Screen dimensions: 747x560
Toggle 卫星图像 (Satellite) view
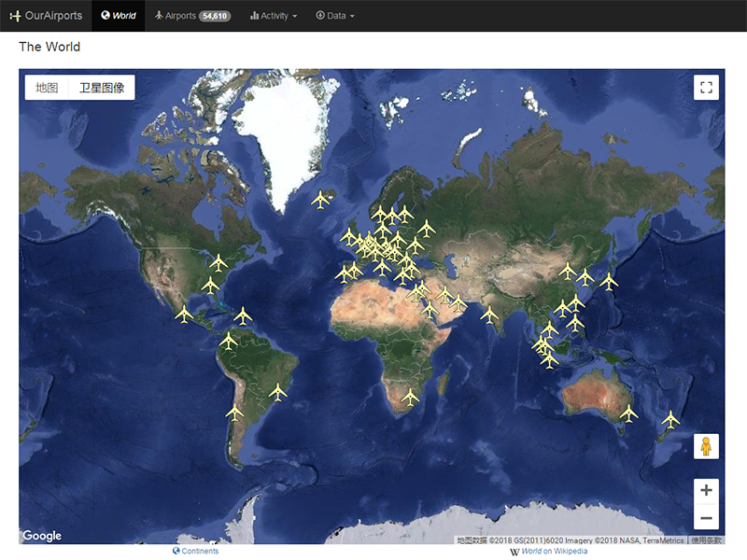pos(101,87)
